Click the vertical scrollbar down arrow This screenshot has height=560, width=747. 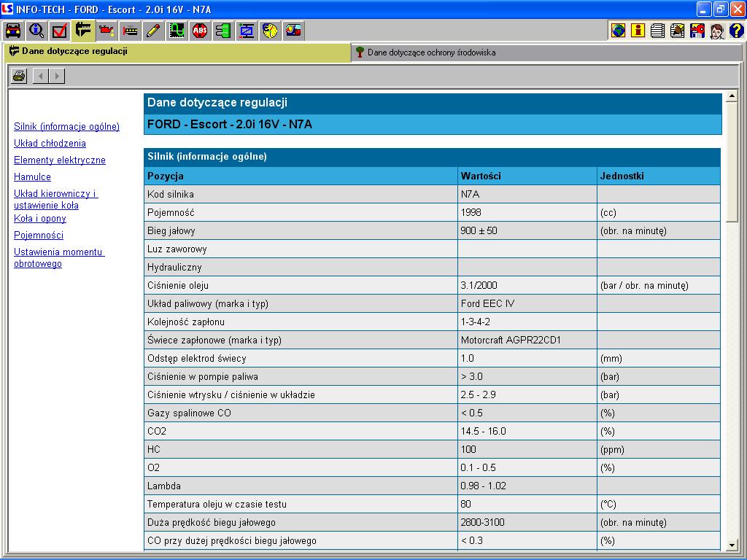pyautogui.click(x=732, y=545)
